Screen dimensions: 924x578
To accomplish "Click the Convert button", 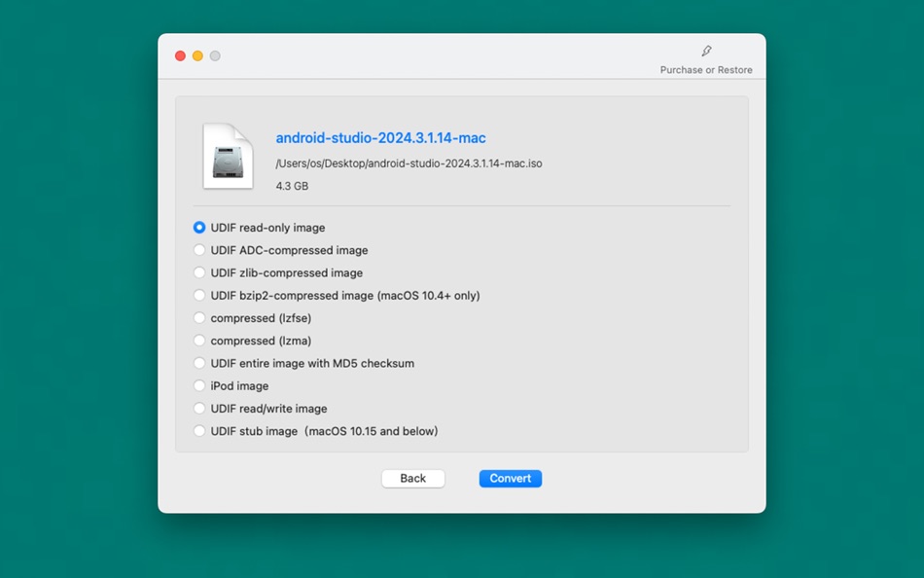I will click(511, 479).
